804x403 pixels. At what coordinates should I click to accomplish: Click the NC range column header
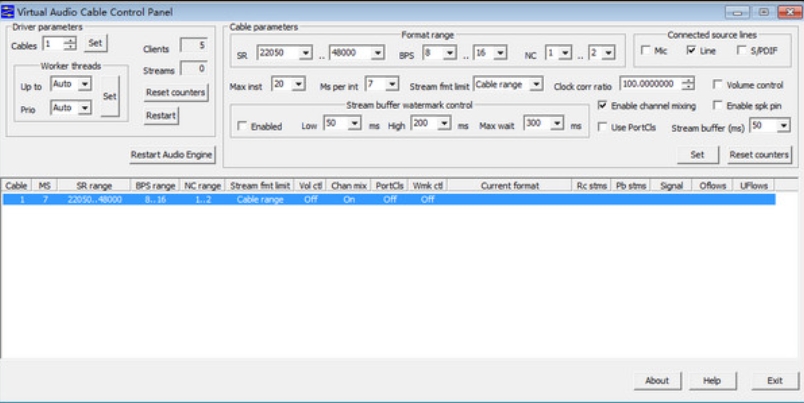[x=203, y=186]
